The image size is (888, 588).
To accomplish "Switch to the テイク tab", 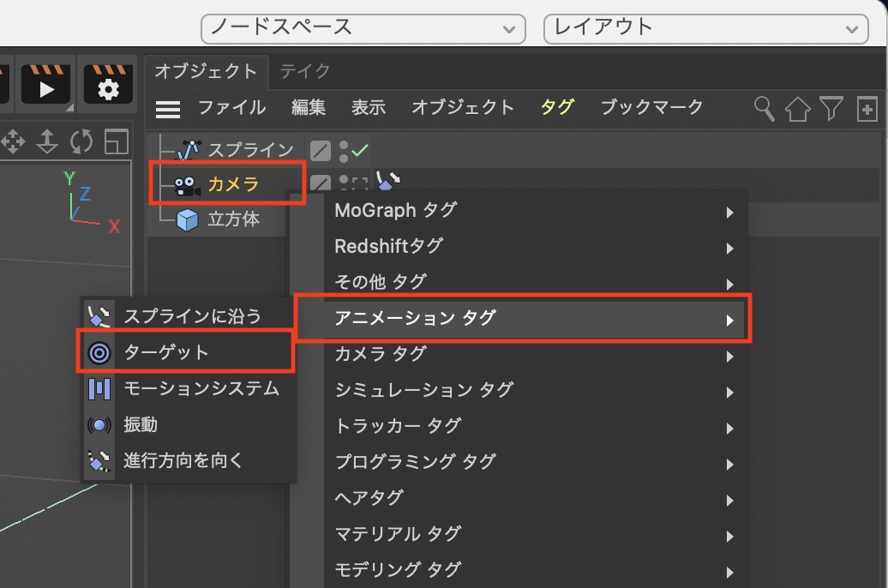I will click(x=304, y=71).
